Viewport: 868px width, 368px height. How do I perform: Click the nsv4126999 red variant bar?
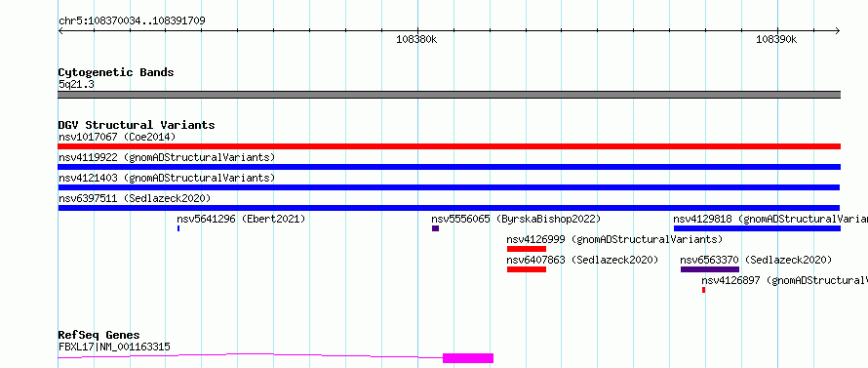pos(527,249)
